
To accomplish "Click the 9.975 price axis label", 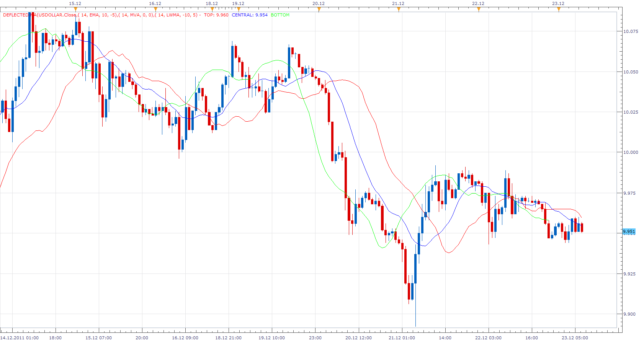I will (629, 193).
